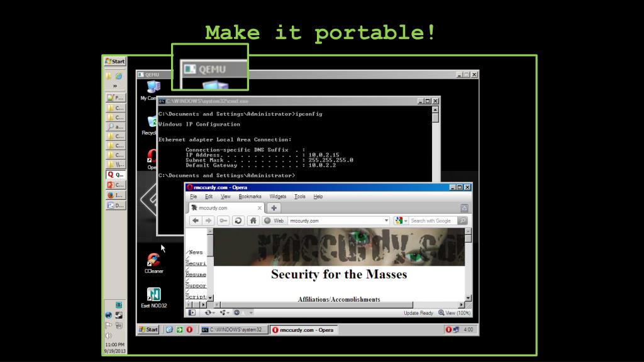
Task: Select CCleaner desktop icon in QEMU
Action: [x=153, y=263]
